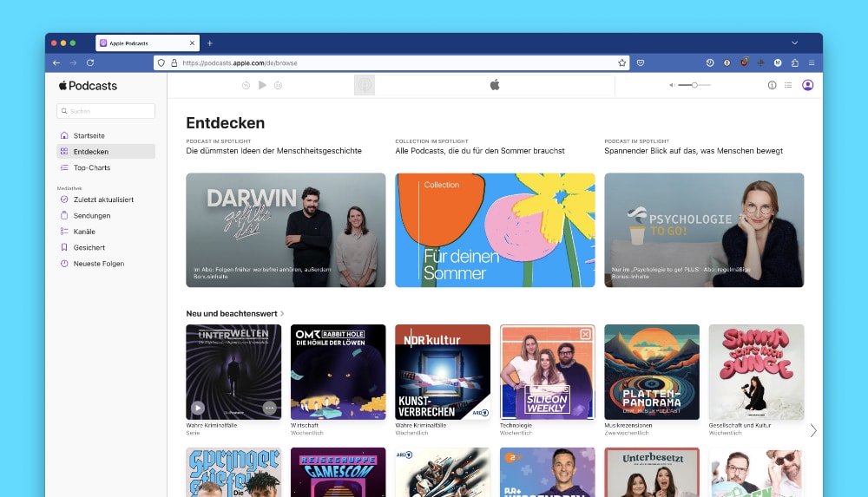Open Plattenpanorama podcast cover
This screenshot has height=497, width=868.
click(x=652, y=372)
